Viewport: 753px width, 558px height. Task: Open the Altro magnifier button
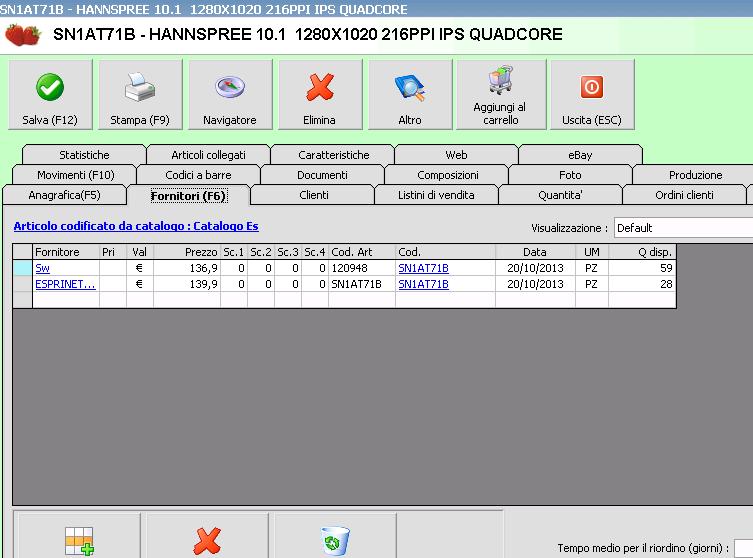[410, 95]
